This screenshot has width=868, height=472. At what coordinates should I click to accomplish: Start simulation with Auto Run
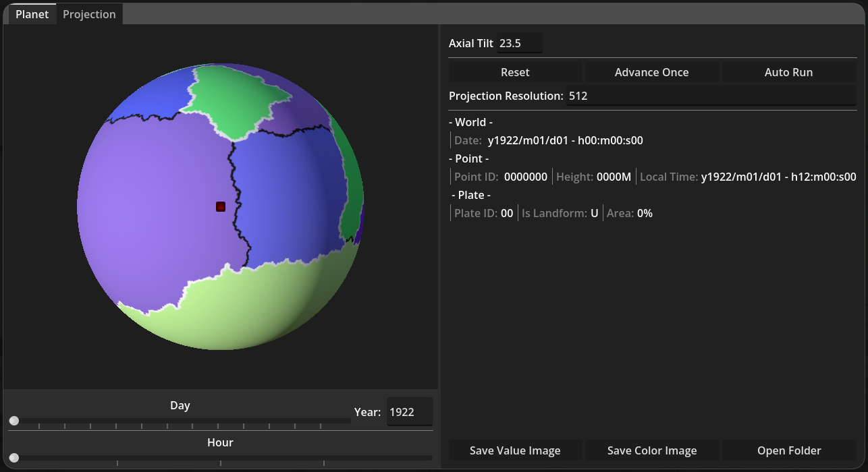[788, 72]
